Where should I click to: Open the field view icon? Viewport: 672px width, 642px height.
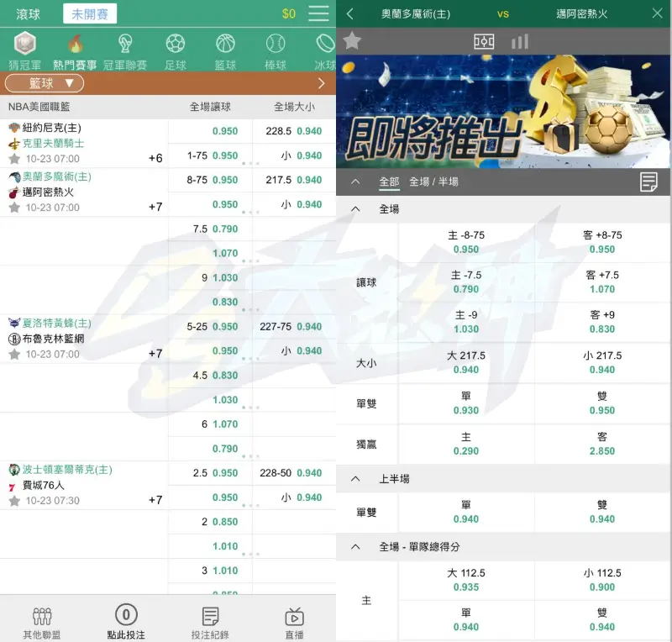484,42
